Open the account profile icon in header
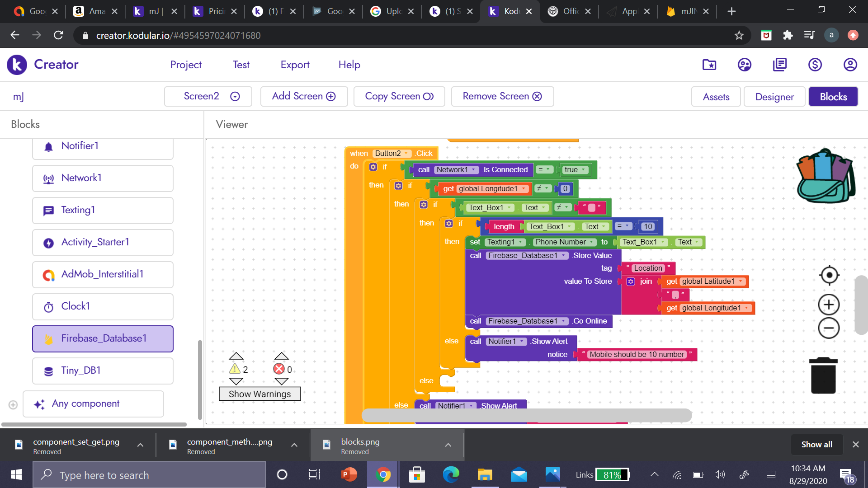The width and height of the screenshot is (868, 488). click(850, 65)
